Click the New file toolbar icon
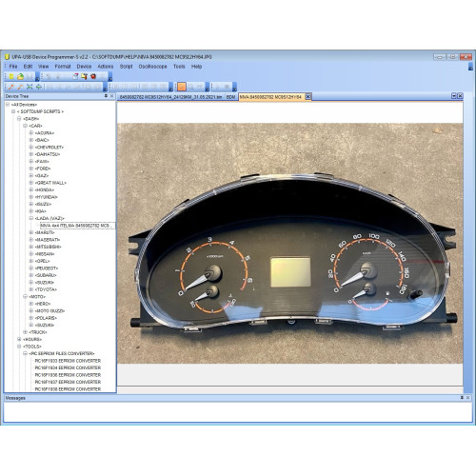This screenshot has height=476, width=476. 11,76
